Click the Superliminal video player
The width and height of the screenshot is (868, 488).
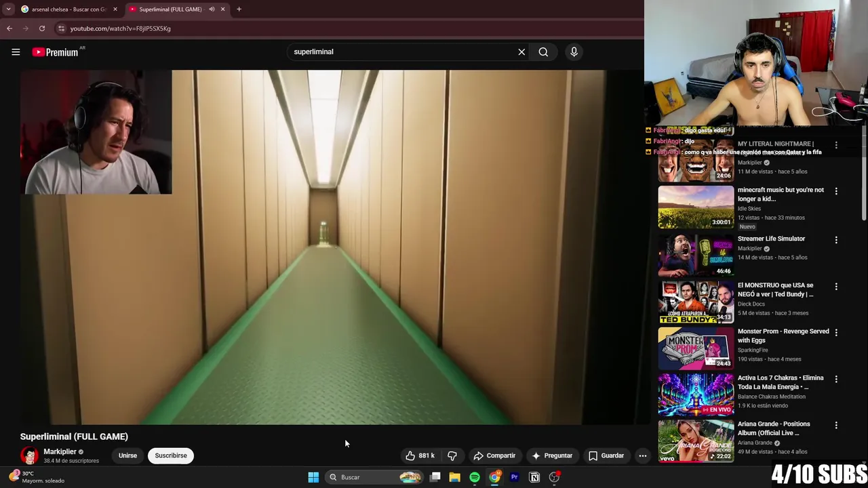tap(336, 247)
